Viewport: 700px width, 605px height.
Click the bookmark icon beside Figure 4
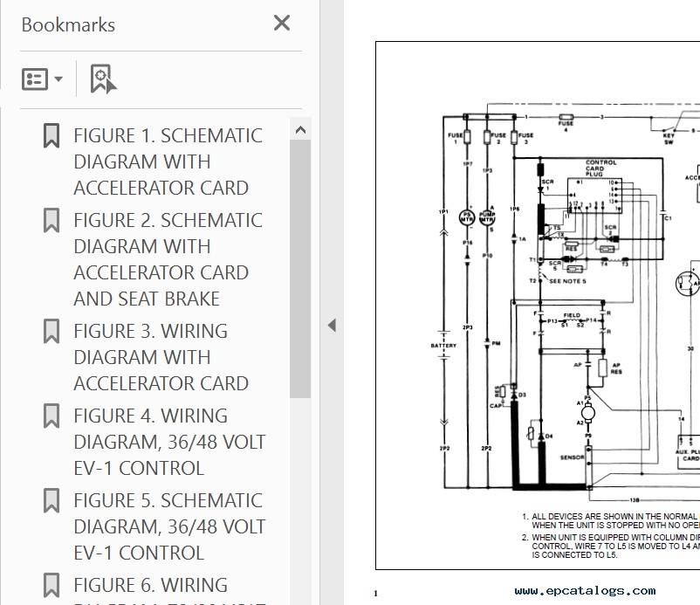pyautogui.click(x=51, y=416)
